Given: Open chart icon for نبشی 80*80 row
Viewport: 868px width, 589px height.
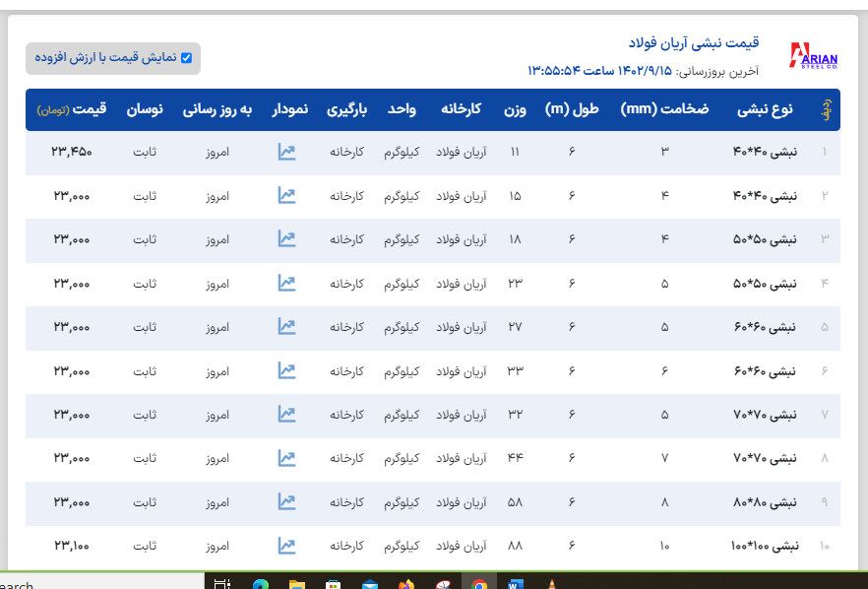Looking at the screenshot, I should click(x=286, y=501).
